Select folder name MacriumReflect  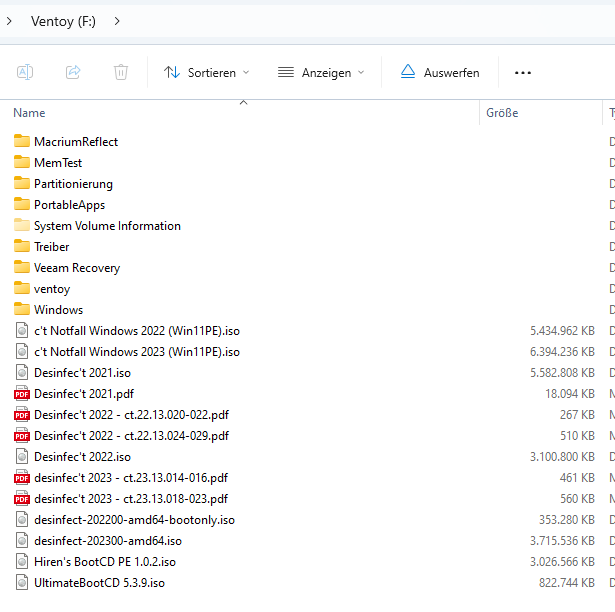[x=76, y=142]
